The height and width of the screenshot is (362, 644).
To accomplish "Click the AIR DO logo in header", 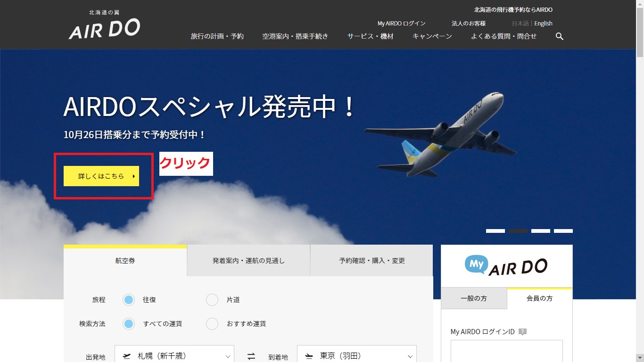I will (104, 29).
